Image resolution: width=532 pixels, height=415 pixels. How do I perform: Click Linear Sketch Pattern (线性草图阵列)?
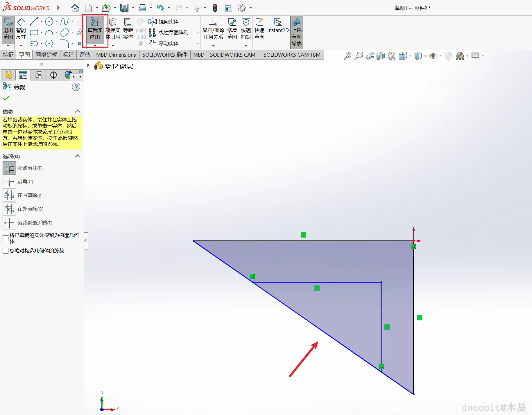pyautogui.click(x=169, y=33)
